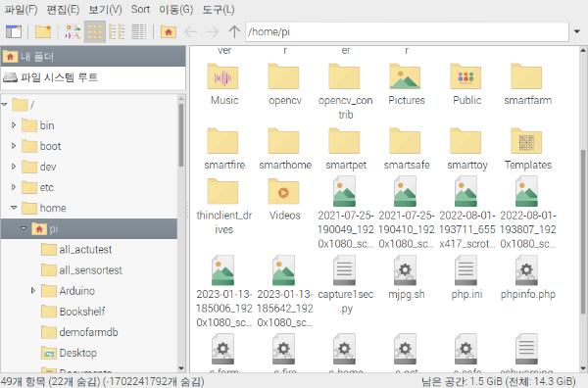Viewport: 588px width, 388px height.
Task: Select the php.ini file icon
Action: point(466,269)
